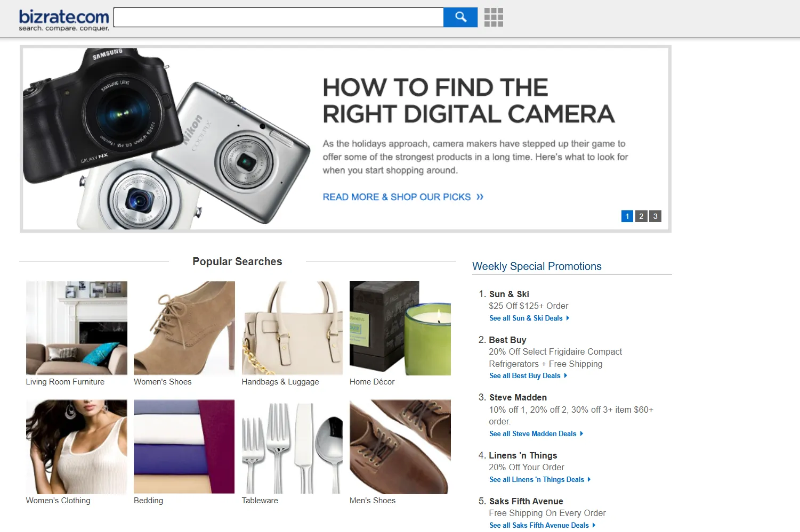Open the Tableware silverware image
Viewport: 800px width, 532px height.
click(292, 447)
